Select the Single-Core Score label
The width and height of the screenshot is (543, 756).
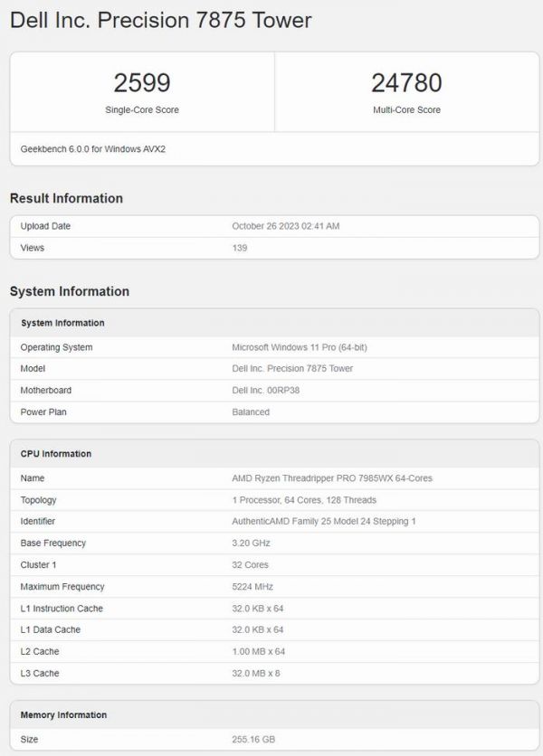pyautogui.click(x=142, y=110)
